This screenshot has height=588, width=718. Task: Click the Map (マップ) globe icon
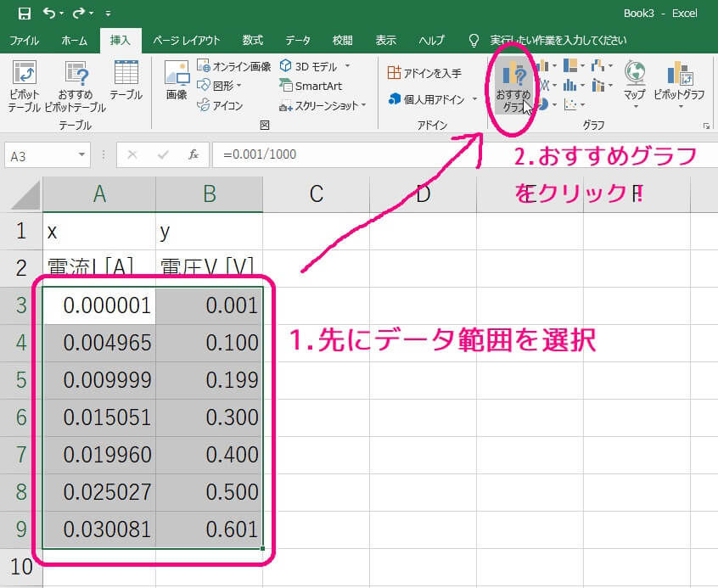[635, 73]
